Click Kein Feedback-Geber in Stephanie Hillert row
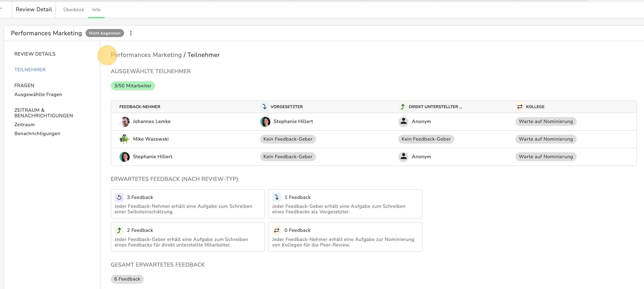The image size is (644, 289). (288, 157)
